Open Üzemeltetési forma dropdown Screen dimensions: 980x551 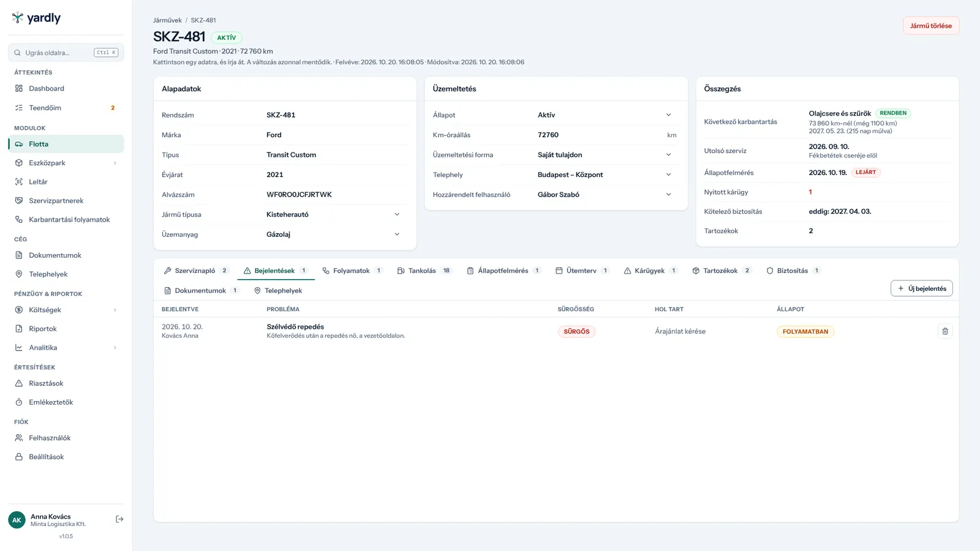(606, 155)
